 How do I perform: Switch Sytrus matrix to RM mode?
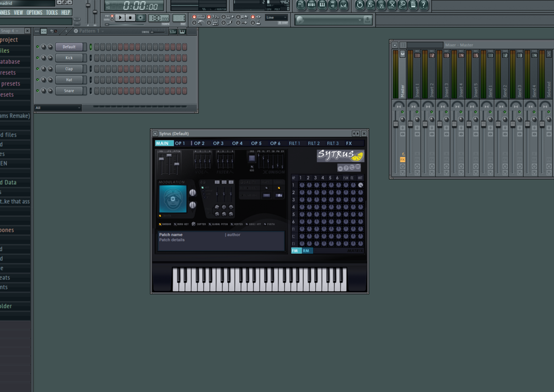pos(306,251)
